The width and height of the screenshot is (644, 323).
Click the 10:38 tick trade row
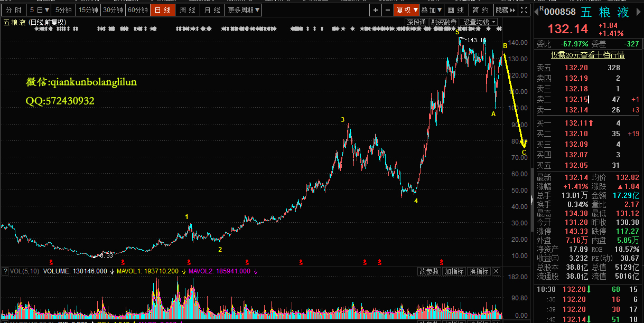pos(589,289)
